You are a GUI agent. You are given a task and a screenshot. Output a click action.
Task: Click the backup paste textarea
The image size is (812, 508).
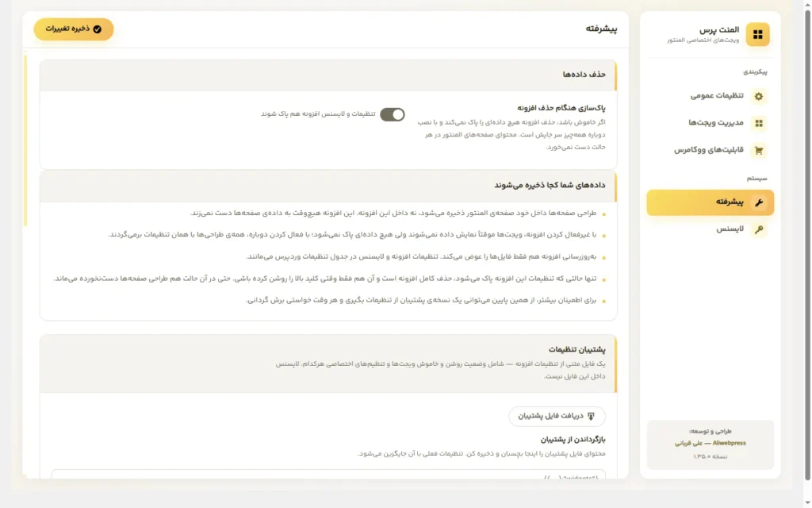pyautogui.click(x=328, y=475)
